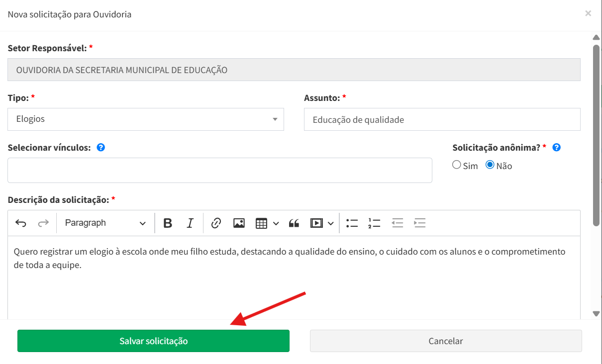Click the help icon beside Selecionar vínculos
Screen dimensions: 602x364
coord(100,147)
